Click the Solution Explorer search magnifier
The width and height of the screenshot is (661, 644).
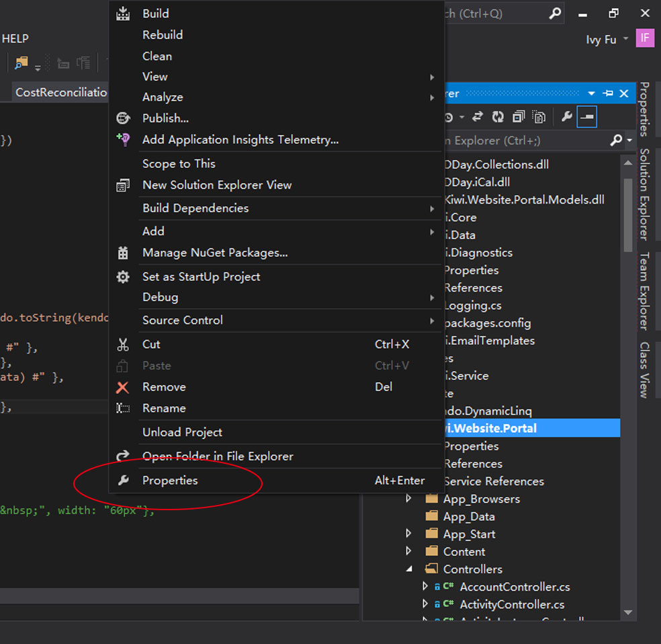(616, 140)
